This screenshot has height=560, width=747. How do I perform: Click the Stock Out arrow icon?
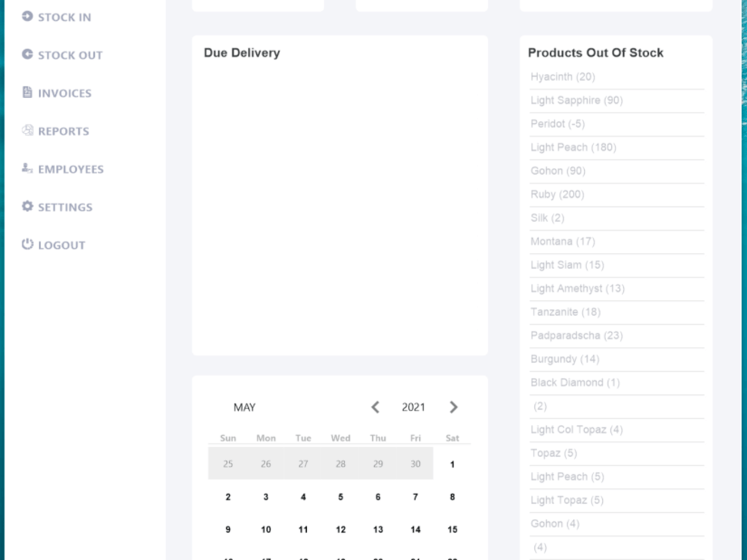27,55
